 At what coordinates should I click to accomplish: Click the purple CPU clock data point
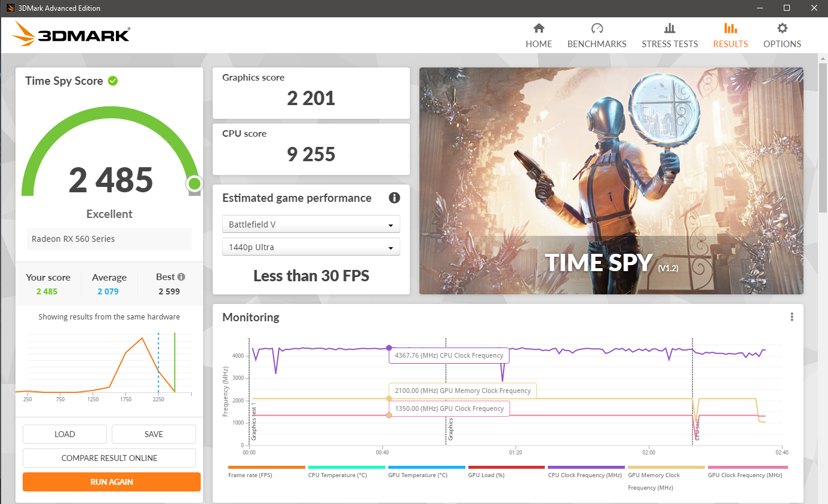[x=389, y=348]
